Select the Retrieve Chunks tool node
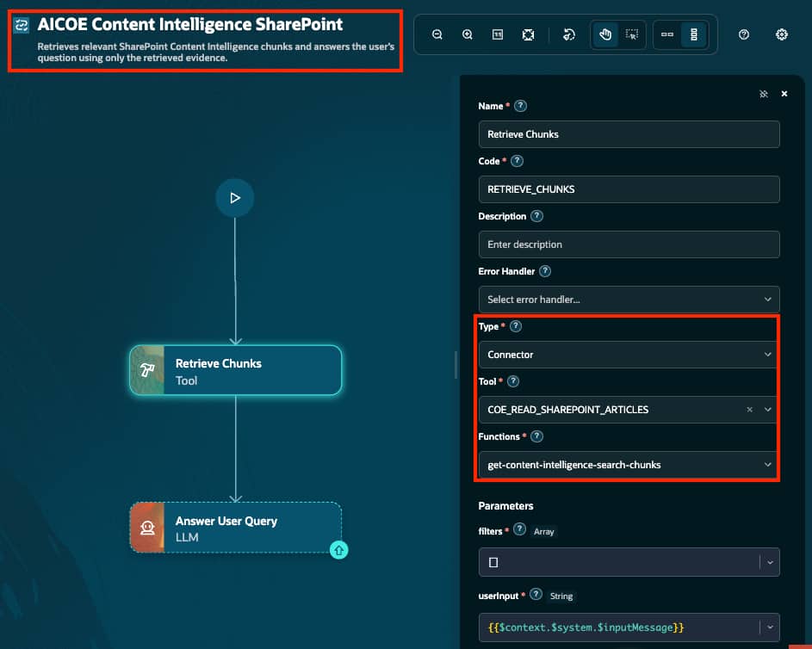The width and height of the screenshot is (812, 649). [x=236, y=370]
